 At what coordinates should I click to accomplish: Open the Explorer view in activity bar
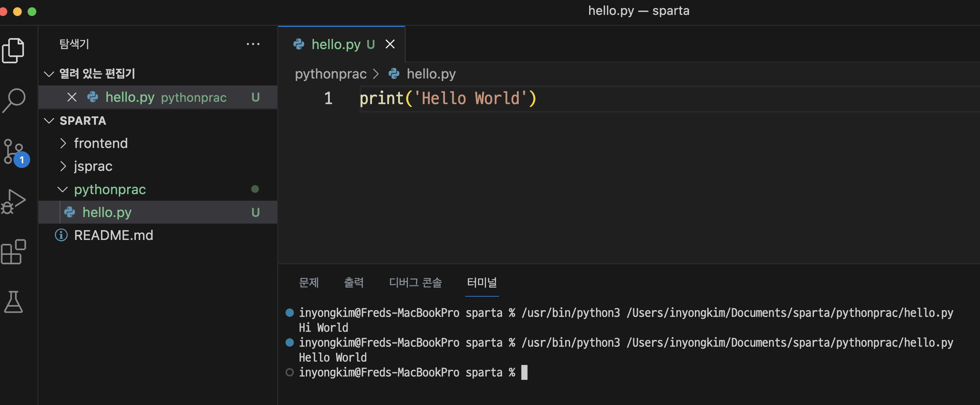pos(13,50)
